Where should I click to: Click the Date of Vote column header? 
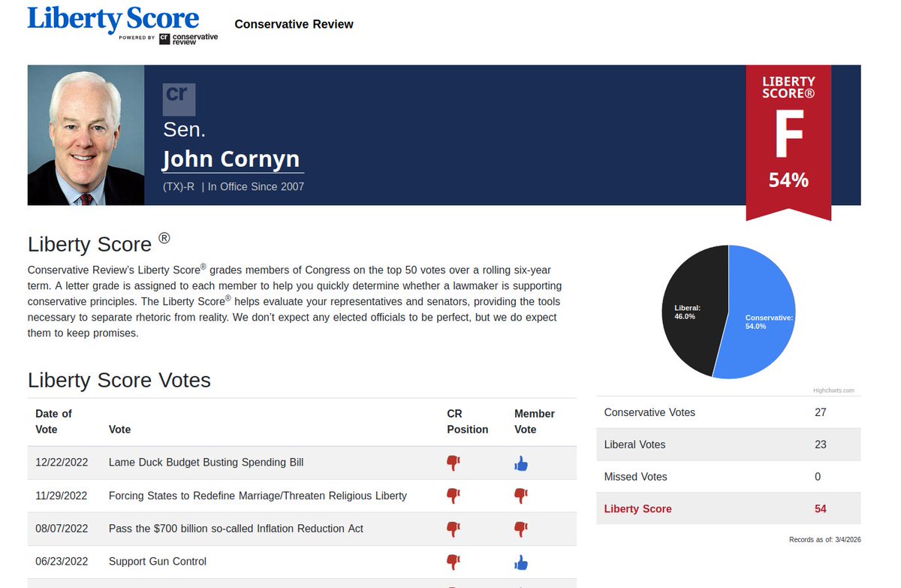click(x=53, y=421)
